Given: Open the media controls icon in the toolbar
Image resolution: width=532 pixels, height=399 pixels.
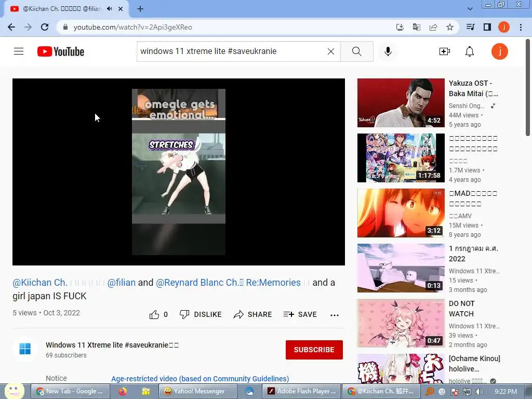Looking at the screenshot, I should (470, 27).
